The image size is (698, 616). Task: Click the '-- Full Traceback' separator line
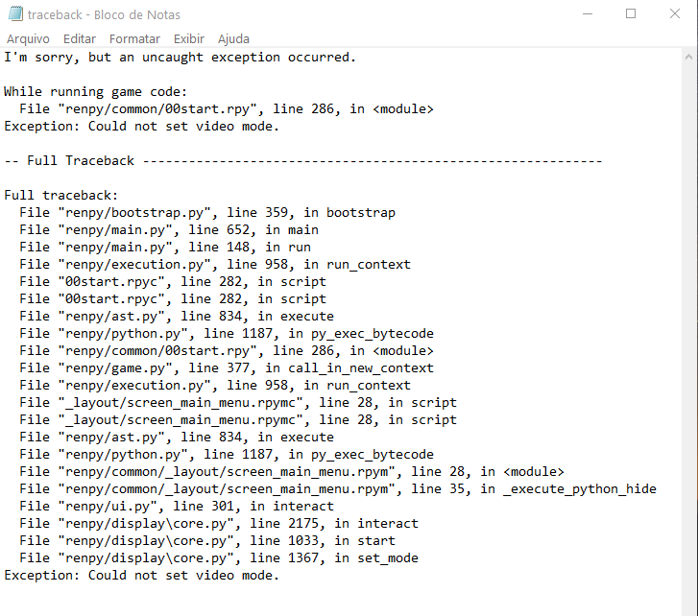[x=302, y=161]
